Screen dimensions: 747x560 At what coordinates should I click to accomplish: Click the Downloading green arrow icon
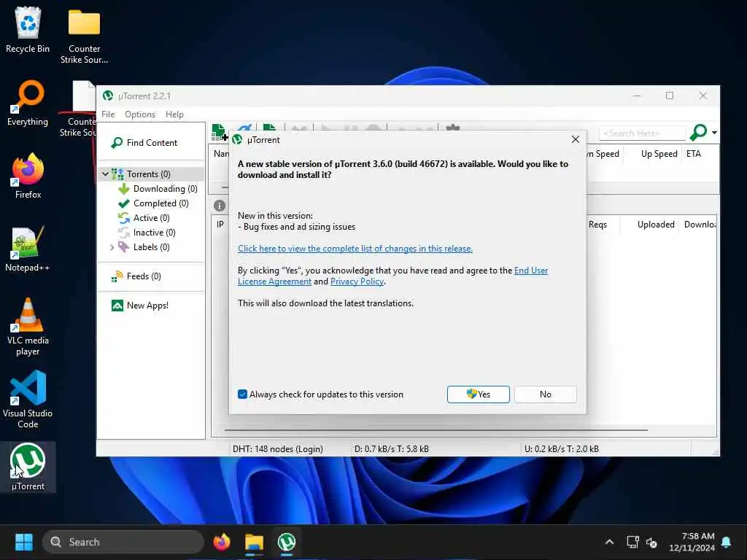click(x=124, y=189)
